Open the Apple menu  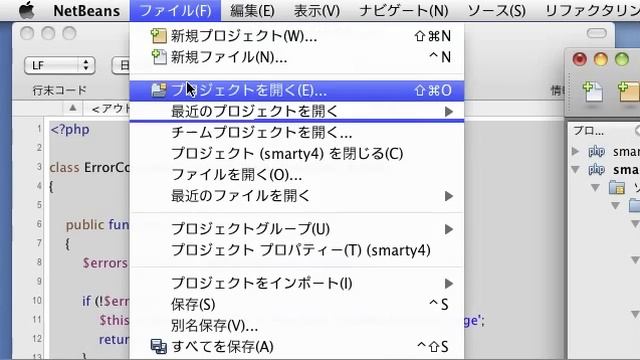pyautogui.click(x=27, y=10)
